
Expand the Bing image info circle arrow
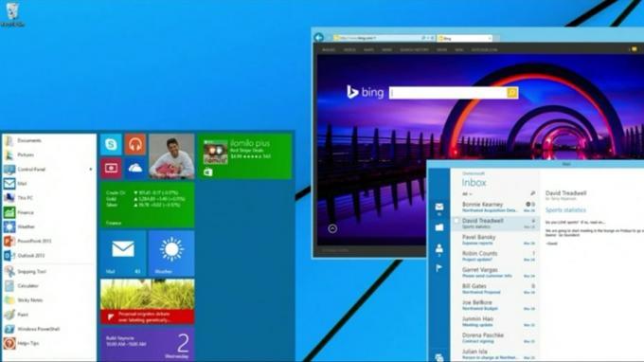pos(332,229)
